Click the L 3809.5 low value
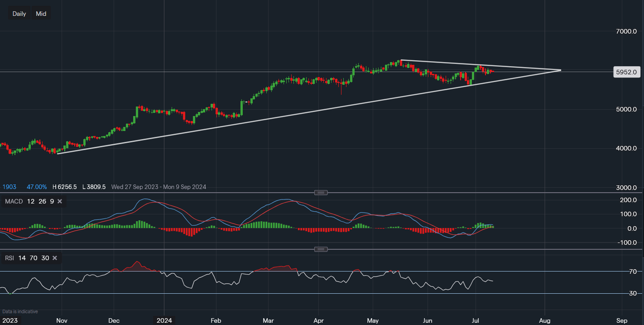 [x=93, y=187]
